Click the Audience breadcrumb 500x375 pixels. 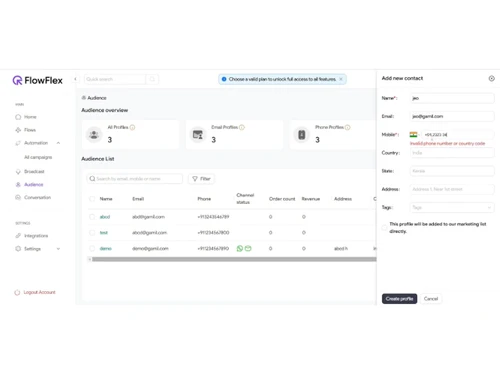click(x=94, y=98)
